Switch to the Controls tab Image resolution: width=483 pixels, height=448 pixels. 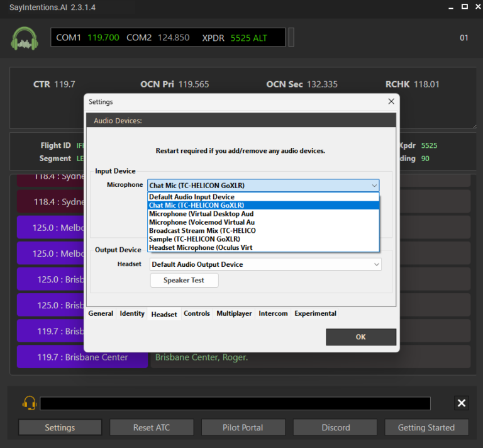[x=197, y=313]
